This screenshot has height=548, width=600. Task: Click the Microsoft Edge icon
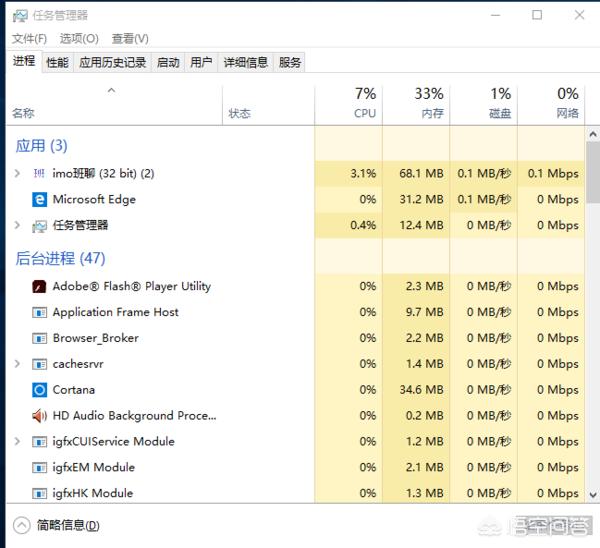pos(39,199)
